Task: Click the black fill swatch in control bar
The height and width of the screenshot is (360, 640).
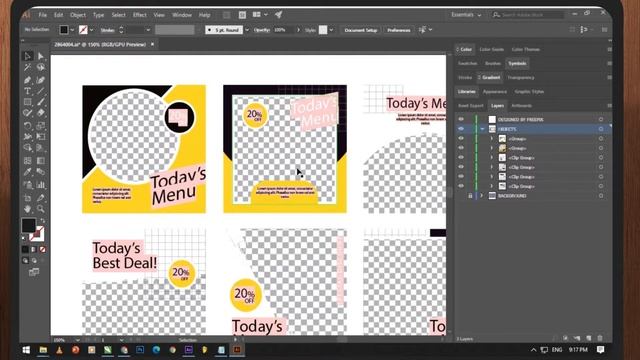Action: (x=64, y=30)
